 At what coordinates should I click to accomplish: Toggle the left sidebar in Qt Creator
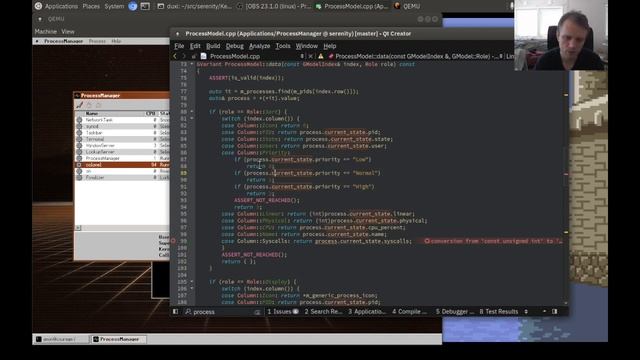click(x=176, y=311)
